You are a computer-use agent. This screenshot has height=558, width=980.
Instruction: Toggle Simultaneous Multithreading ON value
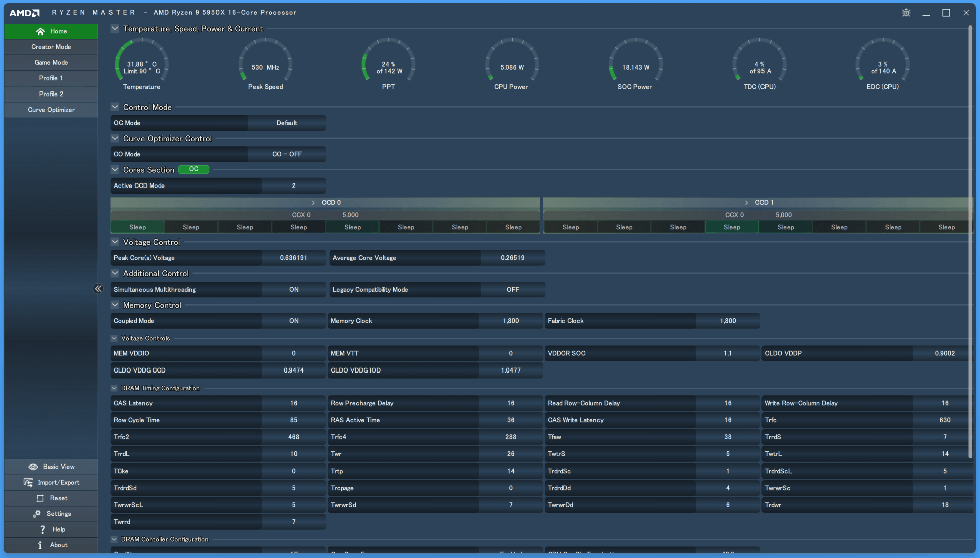(x=294, y=290)
